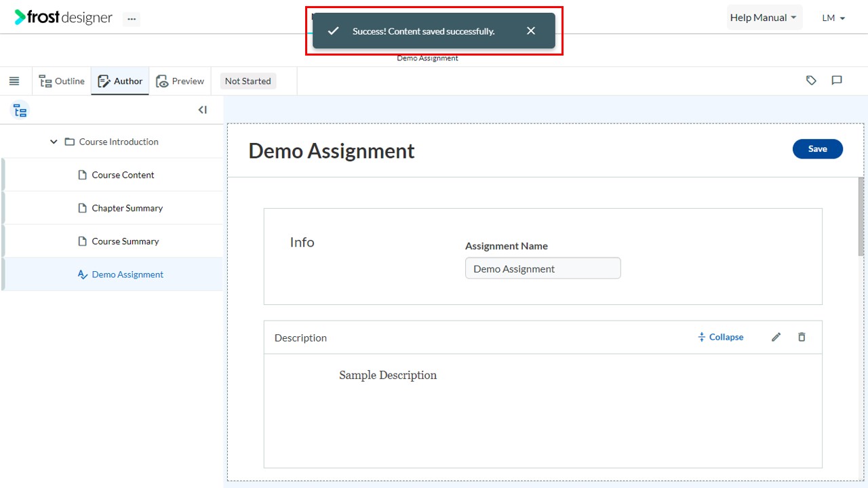The image size is (868, 488).
Task: Dismiss the success notification toast
Action: (x=531, y=30)
